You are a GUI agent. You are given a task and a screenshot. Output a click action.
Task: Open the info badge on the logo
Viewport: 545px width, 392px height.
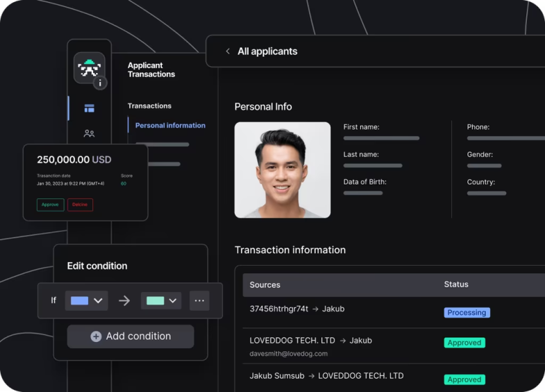[x=100, y=83]
